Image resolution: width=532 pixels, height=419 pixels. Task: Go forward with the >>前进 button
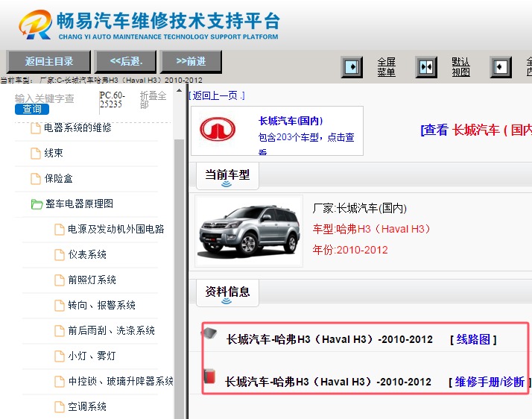coord(191,61)
